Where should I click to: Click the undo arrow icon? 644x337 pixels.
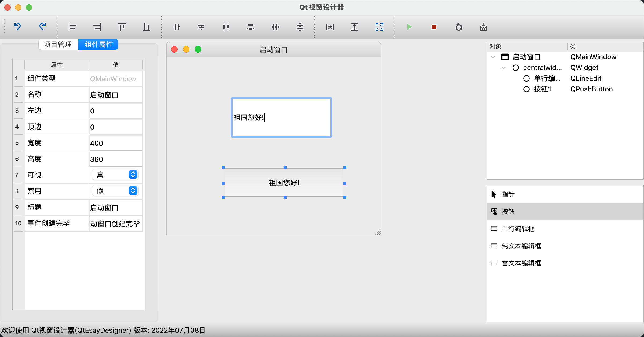(18, 27)
